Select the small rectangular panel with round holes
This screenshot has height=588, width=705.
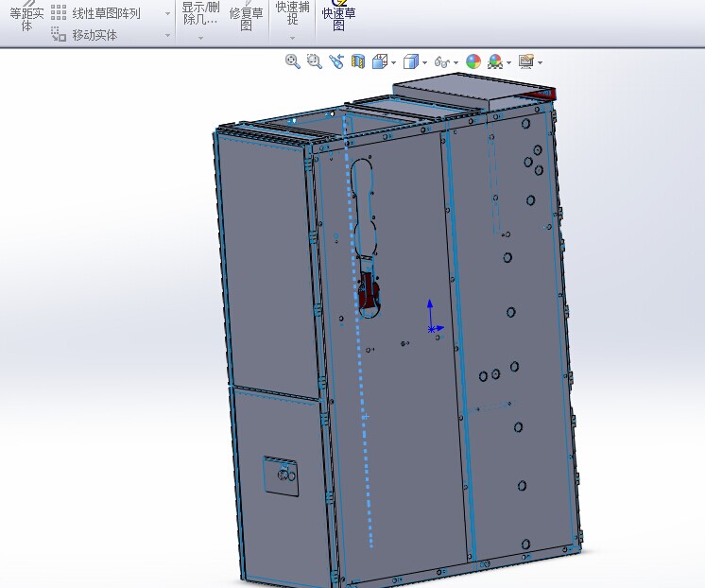click(x=281, y=476)
